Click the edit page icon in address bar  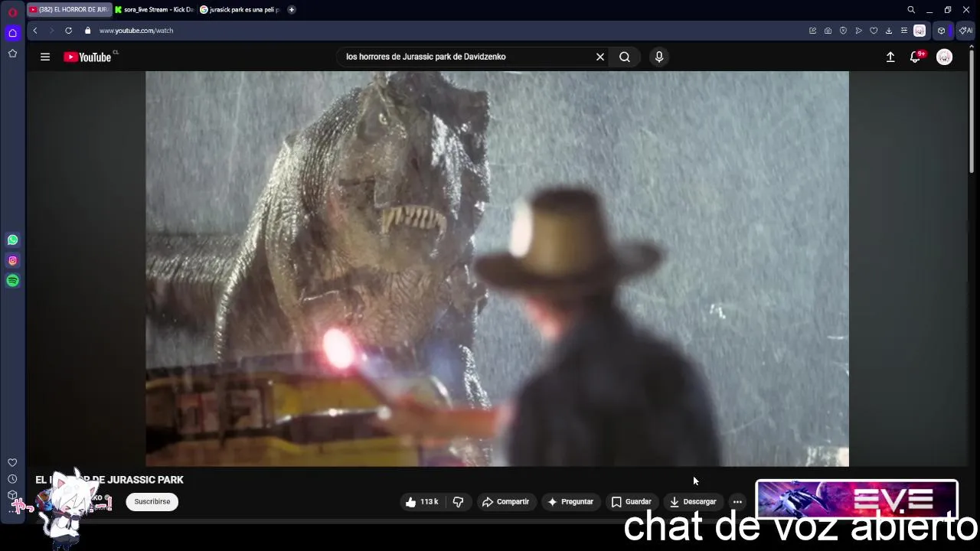(812, 31)
